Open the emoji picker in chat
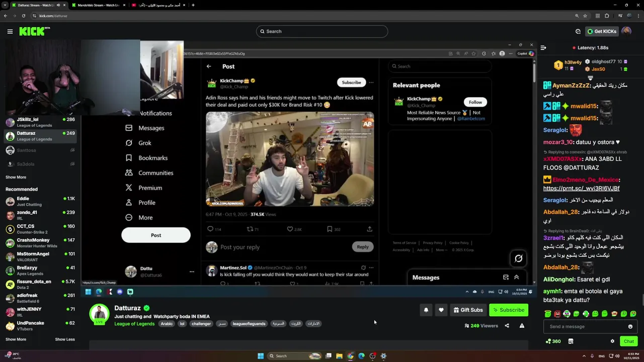Screen dimensions: 644x362 [630, 326]
